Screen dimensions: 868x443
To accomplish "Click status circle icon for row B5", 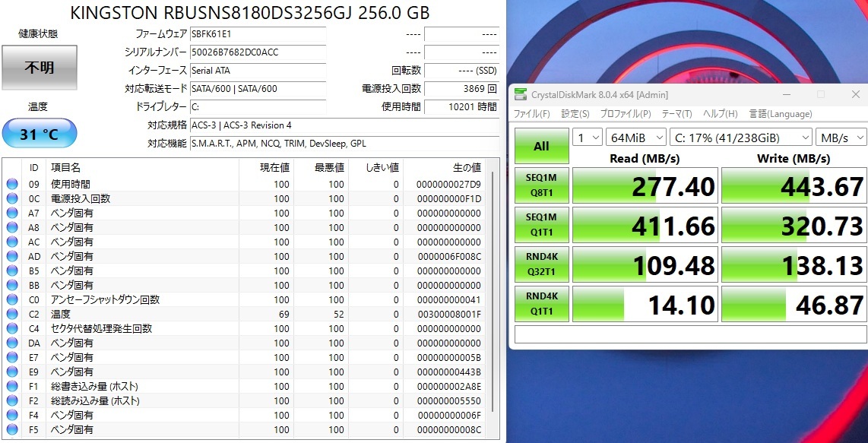I will pos(12,271).
